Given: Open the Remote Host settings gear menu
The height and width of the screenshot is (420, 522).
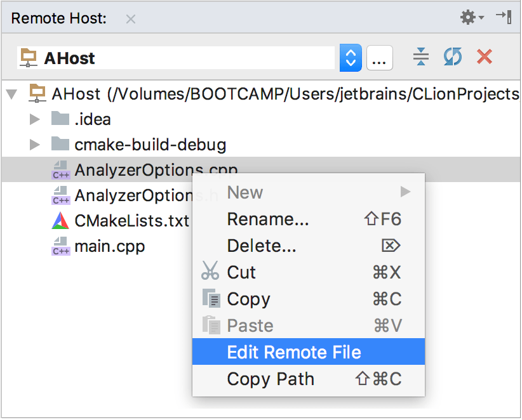Looking at the screenshot, I should pyautogui.click(x=468, y=17).
